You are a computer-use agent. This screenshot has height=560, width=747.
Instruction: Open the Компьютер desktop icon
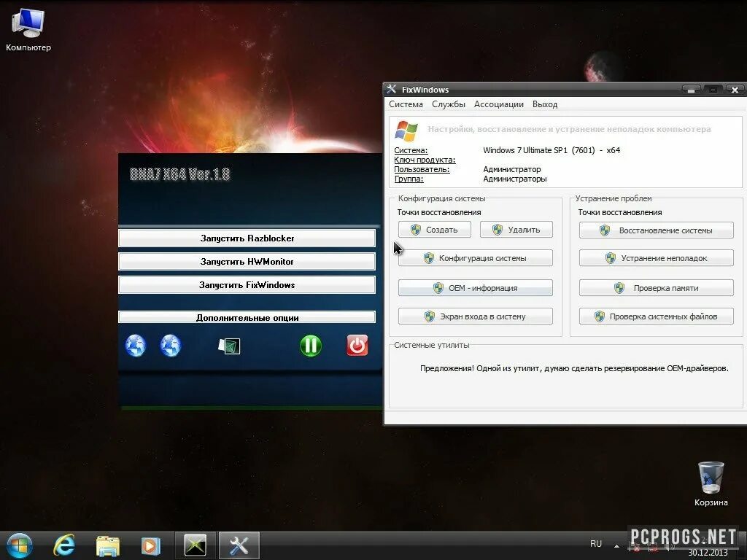click(x=28, y=29)
